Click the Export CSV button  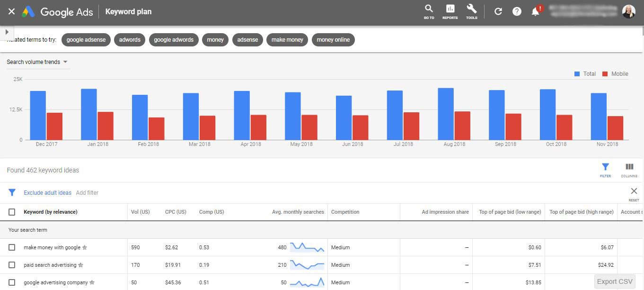pyautogui.click(x=615, y=281)
